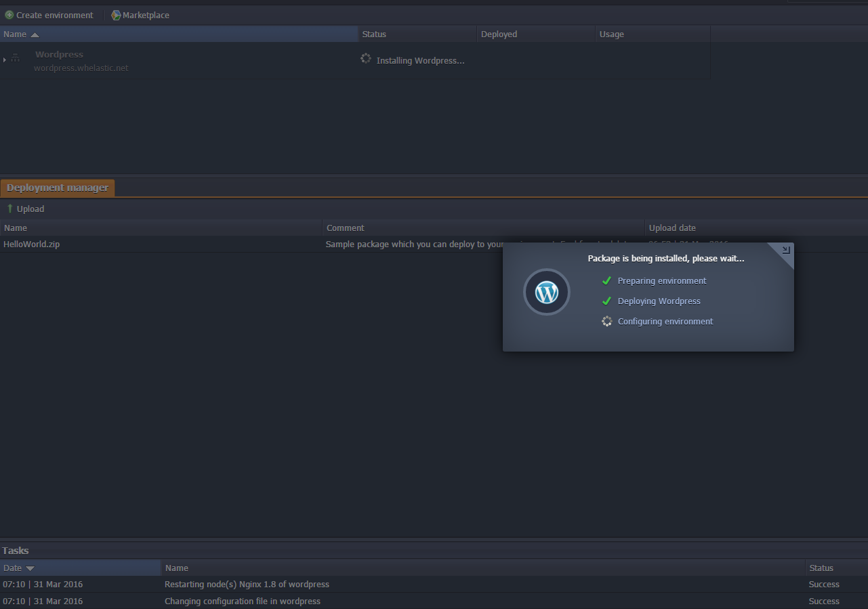Image resolution: width=868 pixels, height=609 pixels.
Task: Click the Upload arrow icon in Deployment manager
Action: click(x=10, y=209)
